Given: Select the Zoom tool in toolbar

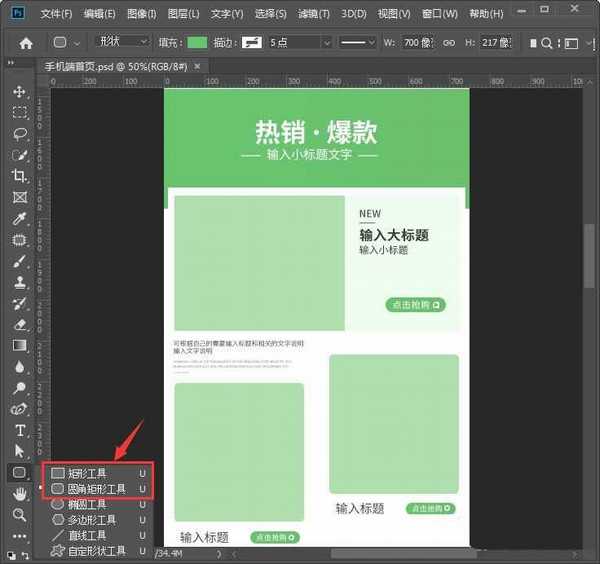Looking at the screenshot, I should [19, 514].
